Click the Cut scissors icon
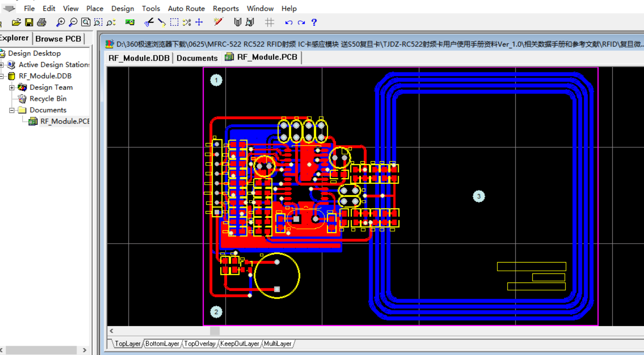The width and height of the screenshot is (644, 355). (149, 22)
